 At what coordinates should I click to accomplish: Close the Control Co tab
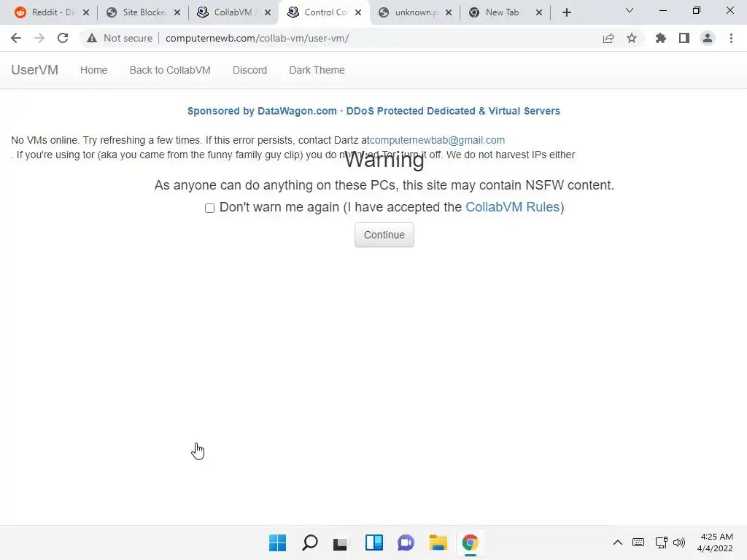click(358, 12)
